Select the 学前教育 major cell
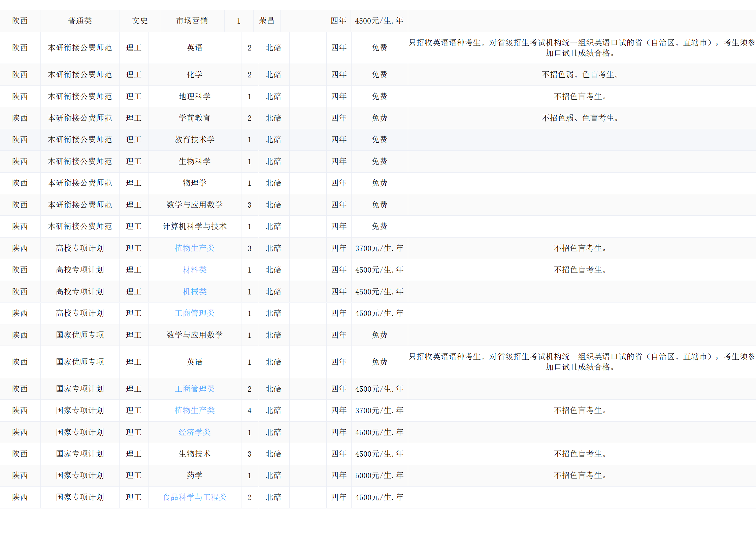The image size is (756, 534). pyautogui.click(x=195, y=118)
